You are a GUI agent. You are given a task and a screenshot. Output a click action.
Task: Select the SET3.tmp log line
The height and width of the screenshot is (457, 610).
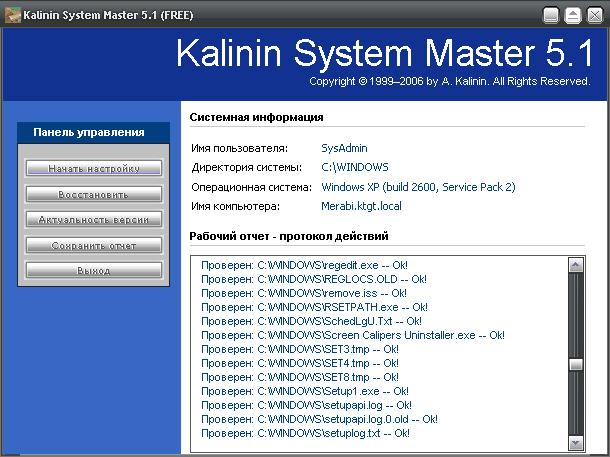[300, 349]
